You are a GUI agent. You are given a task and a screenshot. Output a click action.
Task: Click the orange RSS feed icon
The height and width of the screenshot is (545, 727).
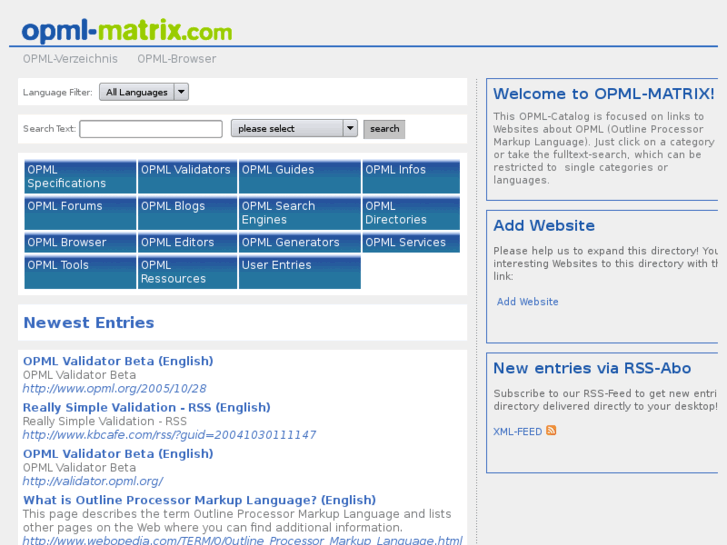tap(551, 430)
